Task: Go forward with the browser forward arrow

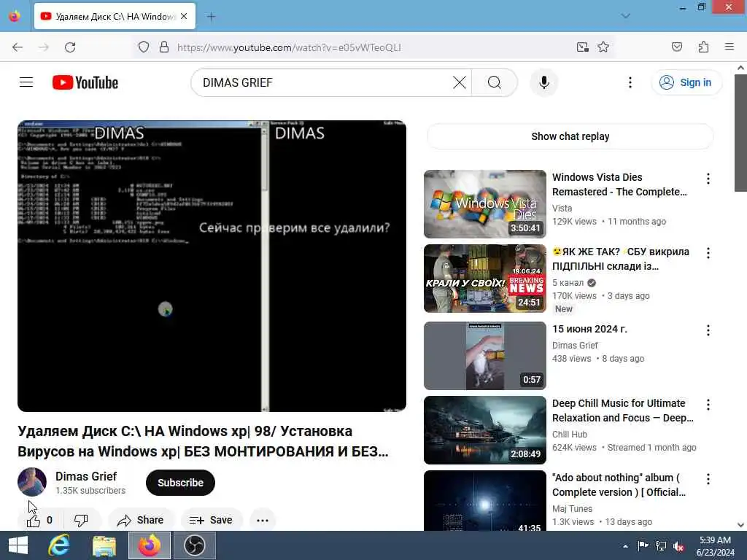Action: [44, 47]
